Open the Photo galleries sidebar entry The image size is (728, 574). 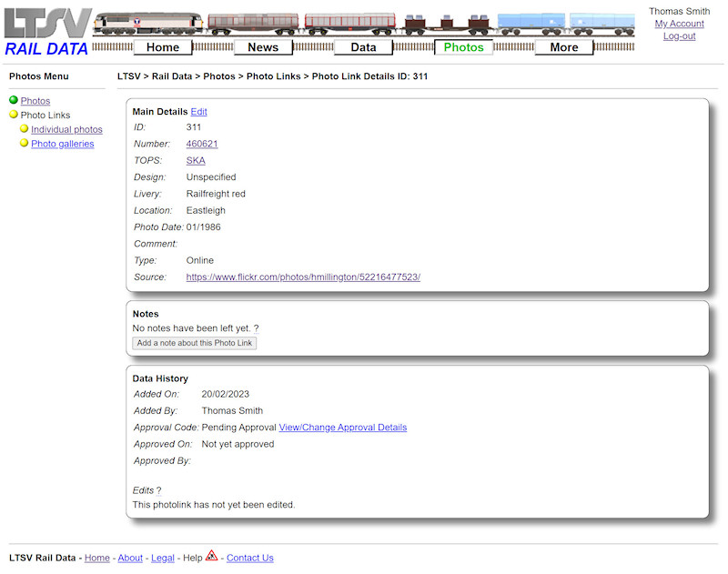(62, 143)
